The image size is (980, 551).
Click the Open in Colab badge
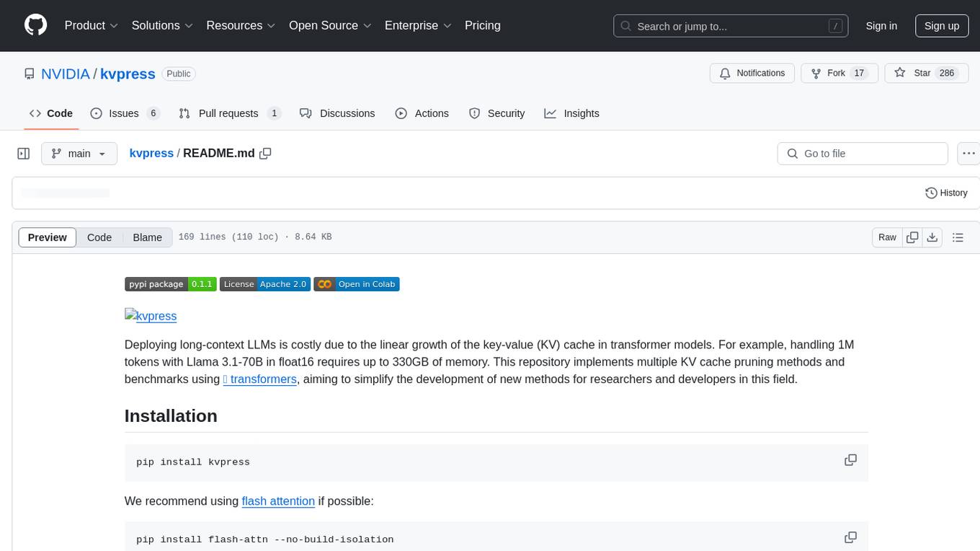pos(356,284)
